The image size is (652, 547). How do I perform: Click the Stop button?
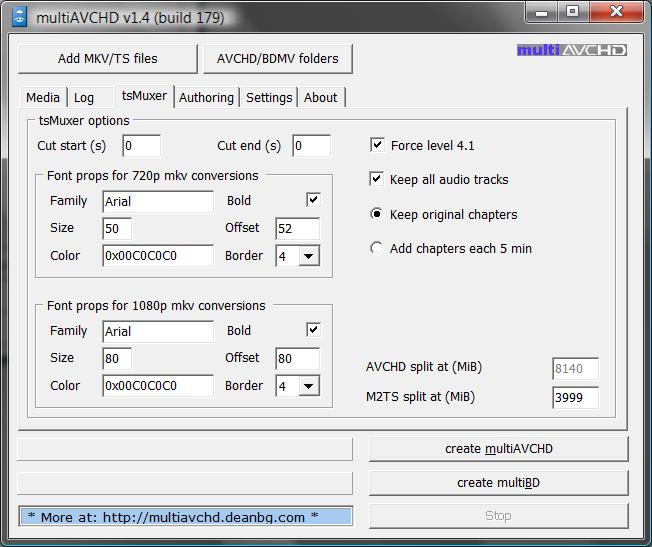(x=499, y=516)
